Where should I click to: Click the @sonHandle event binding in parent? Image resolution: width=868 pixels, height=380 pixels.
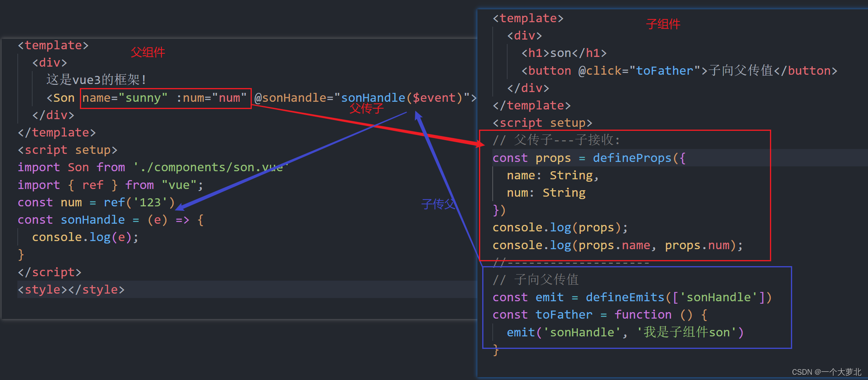pos(365,98)
